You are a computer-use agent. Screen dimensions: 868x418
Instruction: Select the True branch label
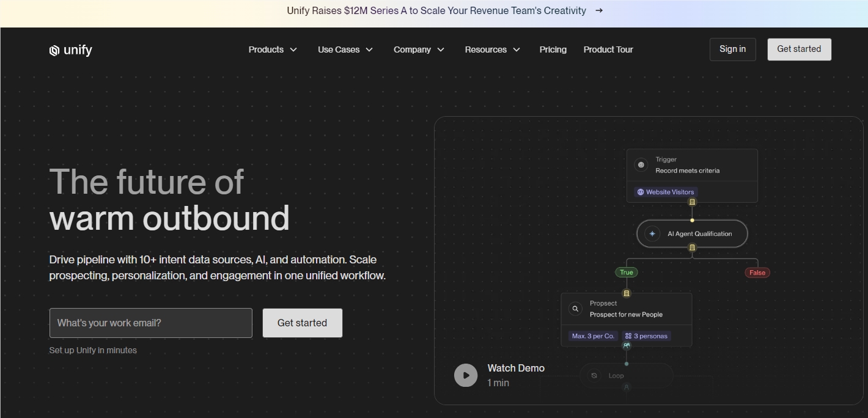tap(627, 273)
